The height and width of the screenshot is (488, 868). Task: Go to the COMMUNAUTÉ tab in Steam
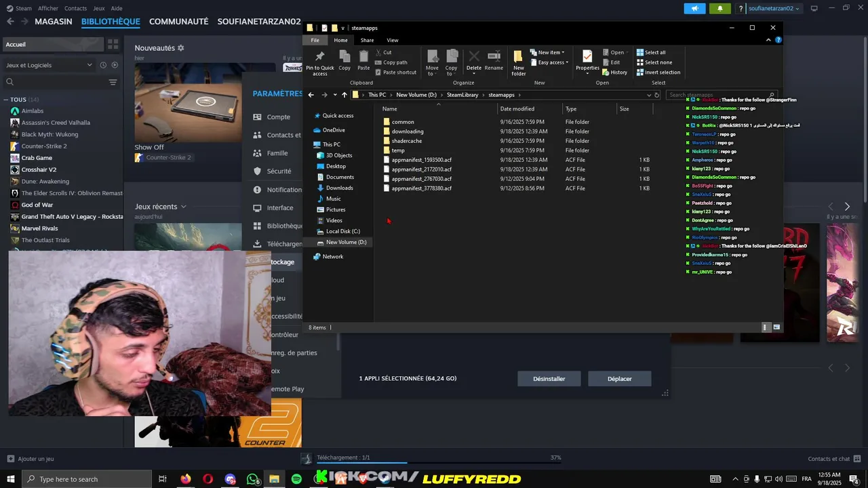(178, 22)
